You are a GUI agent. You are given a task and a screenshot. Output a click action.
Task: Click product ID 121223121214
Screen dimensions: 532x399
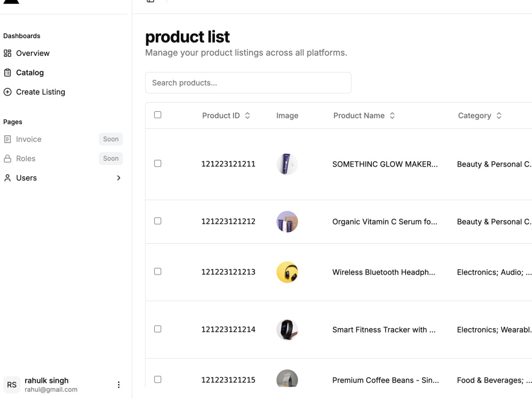pos(228,329)
